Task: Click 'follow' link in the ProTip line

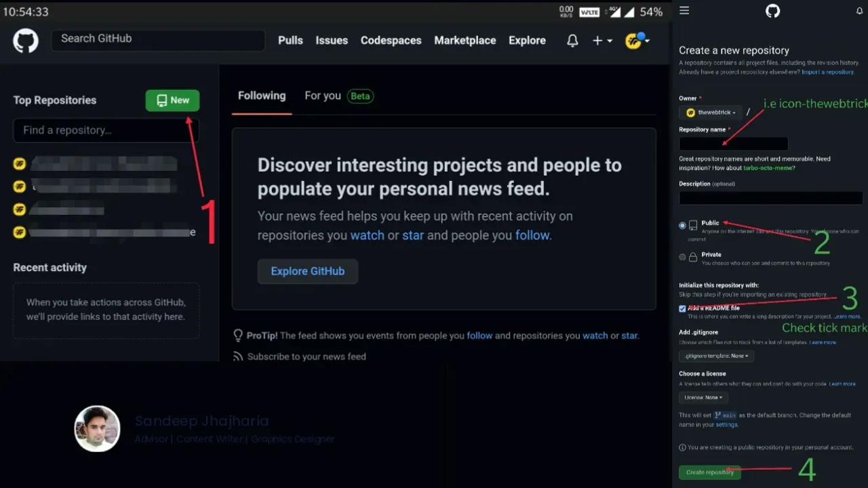Action: pyautogui.click(x=479, y=335)
